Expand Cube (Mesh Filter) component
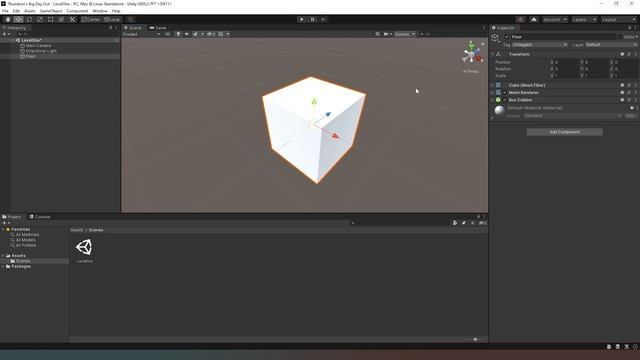The width and height of the screenshot is (640, 360). point(493,85)
